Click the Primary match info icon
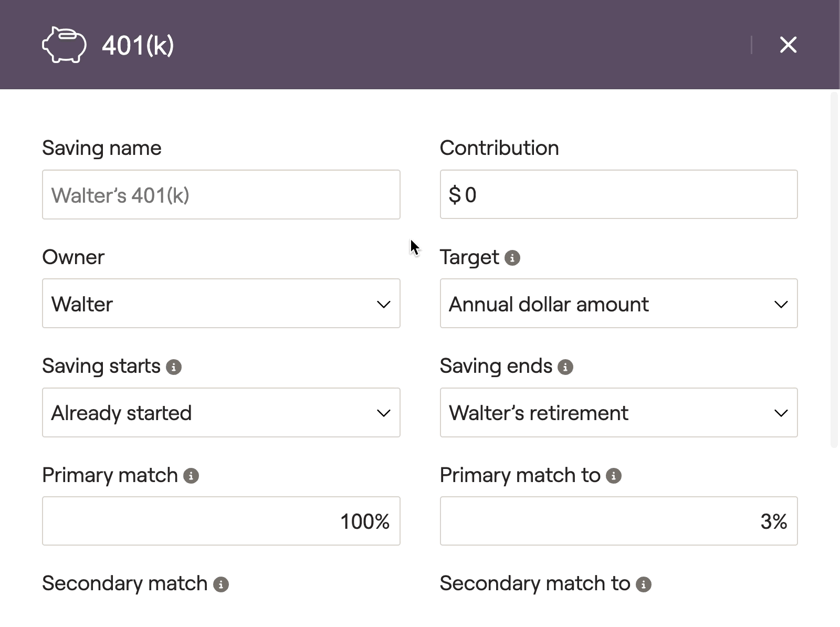The width and height of the screenshot is (840, 627). click(x=191, y=476)
